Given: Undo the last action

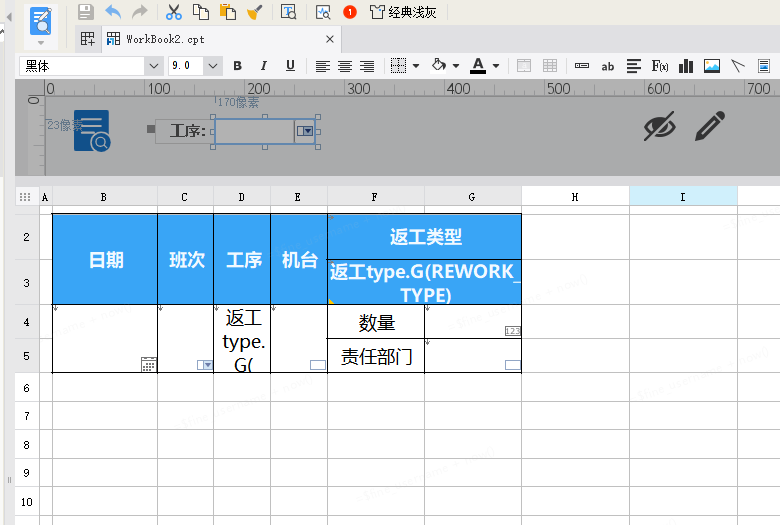Looking at the screenshot, I should 113,12.
